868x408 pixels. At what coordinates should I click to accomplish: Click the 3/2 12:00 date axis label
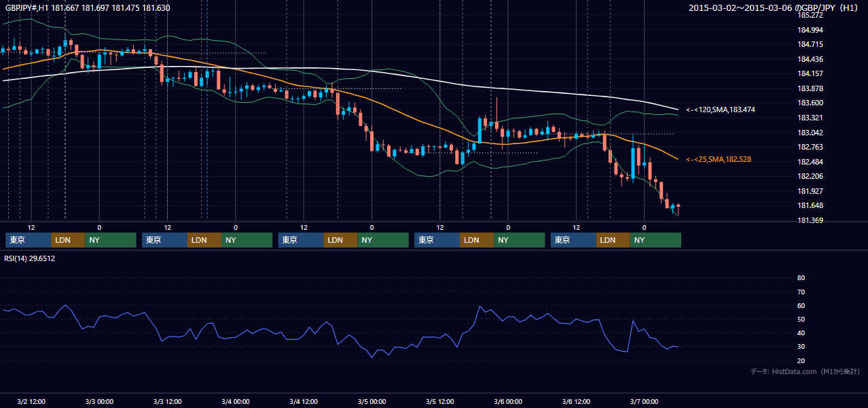pos(31,401)
